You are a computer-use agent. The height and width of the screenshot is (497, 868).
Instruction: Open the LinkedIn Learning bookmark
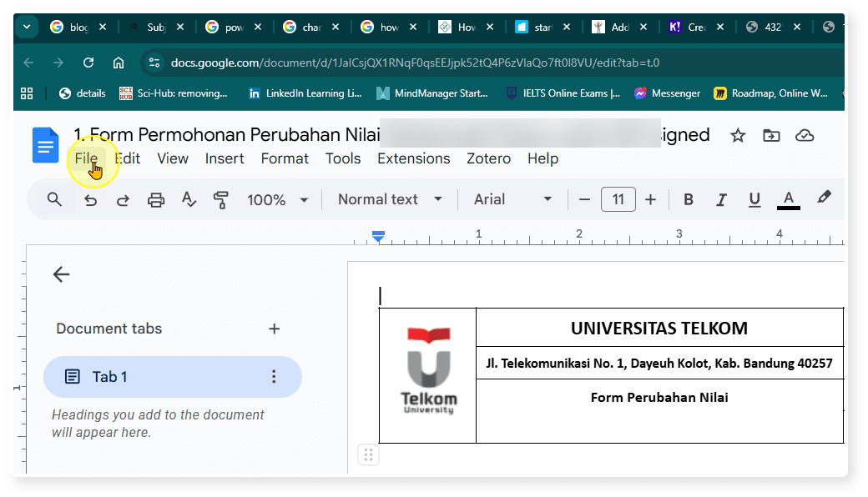[x=305, y=93]
